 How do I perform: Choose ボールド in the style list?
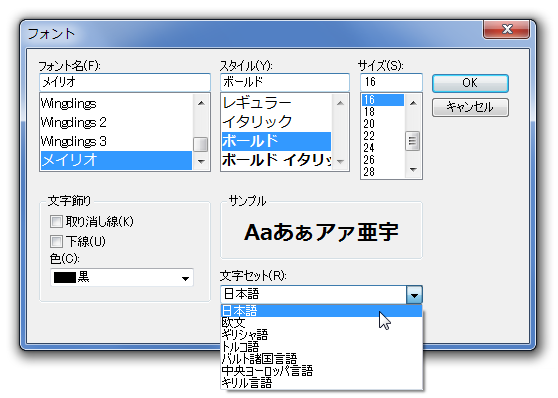(276, 141)
